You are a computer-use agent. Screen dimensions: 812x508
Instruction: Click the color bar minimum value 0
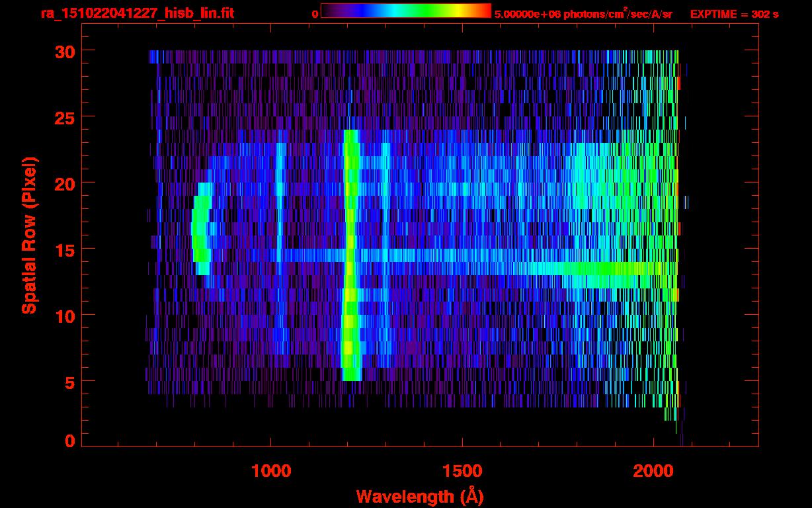pos(315,14)
